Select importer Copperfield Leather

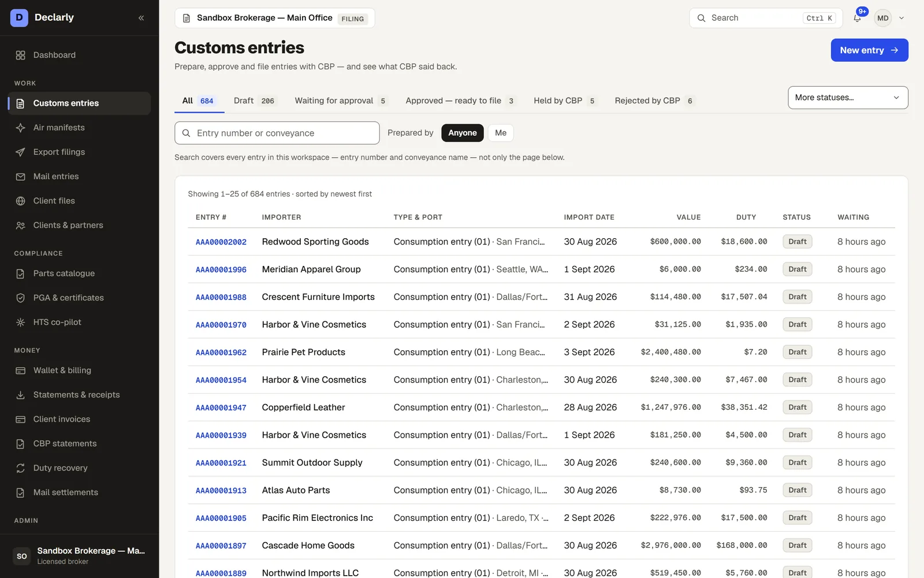click(304, 407)
